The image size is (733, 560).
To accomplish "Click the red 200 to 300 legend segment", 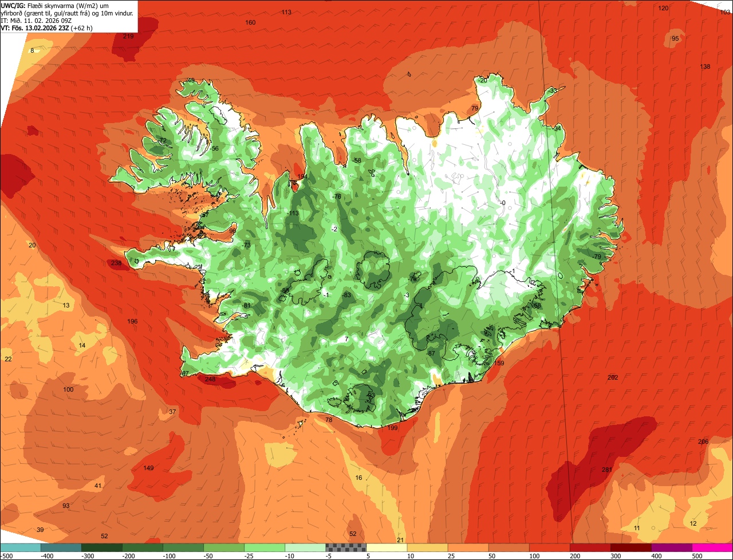I will [590, 547].
